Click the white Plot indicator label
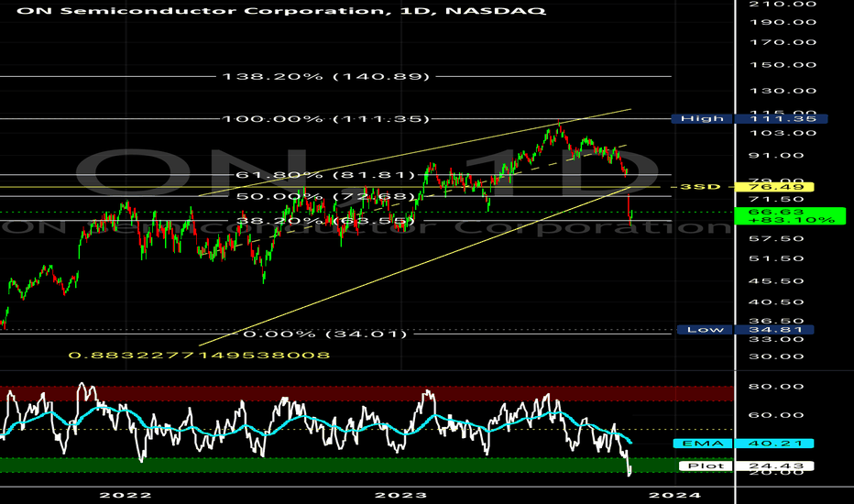 point(706,466)
